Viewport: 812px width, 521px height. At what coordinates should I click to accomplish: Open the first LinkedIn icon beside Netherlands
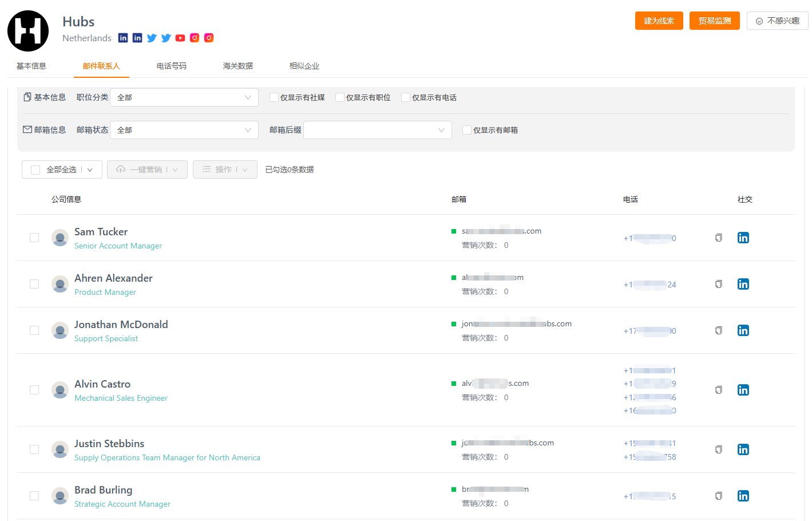123,38
